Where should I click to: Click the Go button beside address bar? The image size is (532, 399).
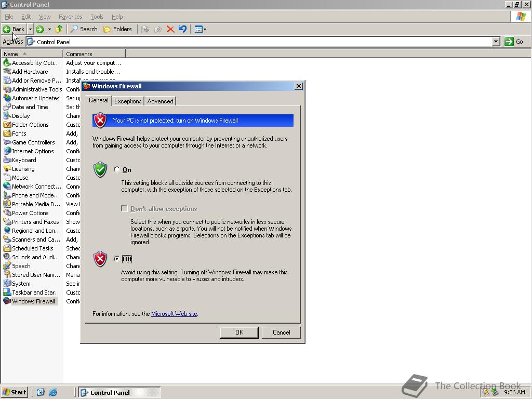coord(514,42)
